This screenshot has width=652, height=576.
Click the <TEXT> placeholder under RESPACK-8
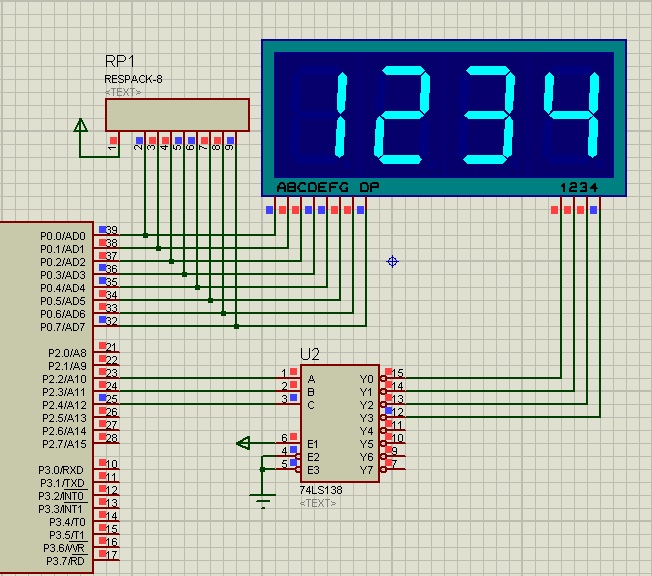[123, 92]
